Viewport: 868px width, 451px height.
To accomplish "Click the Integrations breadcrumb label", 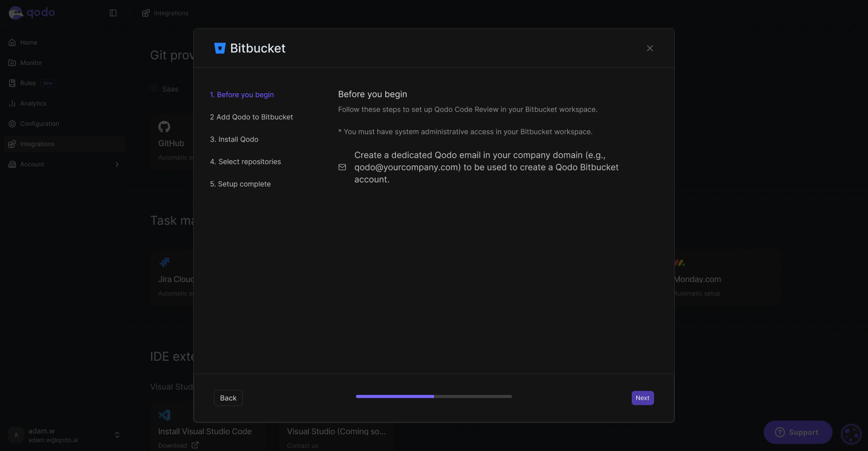I will tap(171, 13).
